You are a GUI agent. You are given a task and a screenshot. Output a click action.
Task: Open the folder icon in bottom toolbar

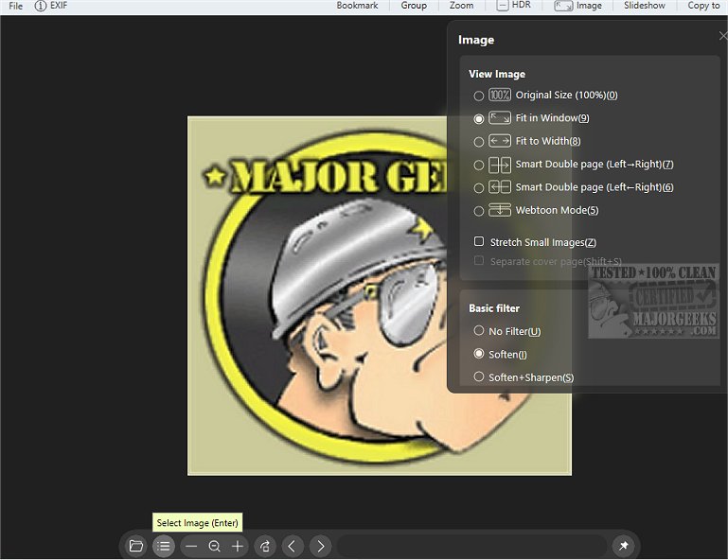coord(136,546)
